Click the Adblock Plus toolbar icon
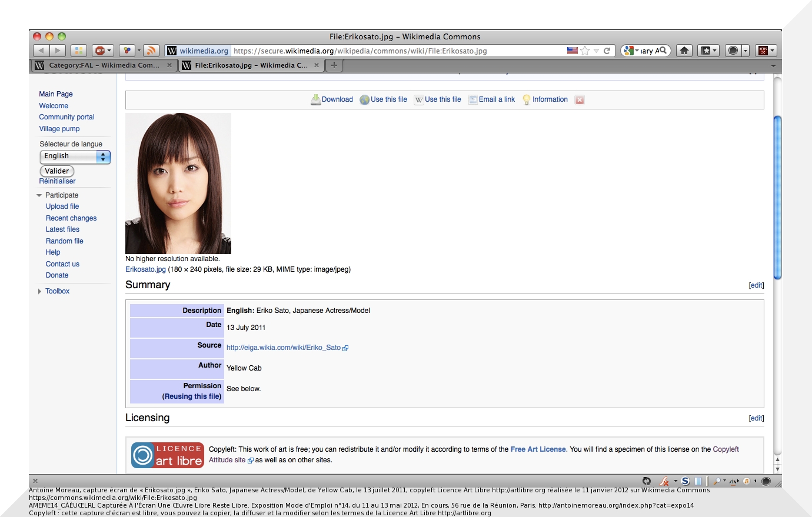812x517 pixels. [x=100, y=51]
